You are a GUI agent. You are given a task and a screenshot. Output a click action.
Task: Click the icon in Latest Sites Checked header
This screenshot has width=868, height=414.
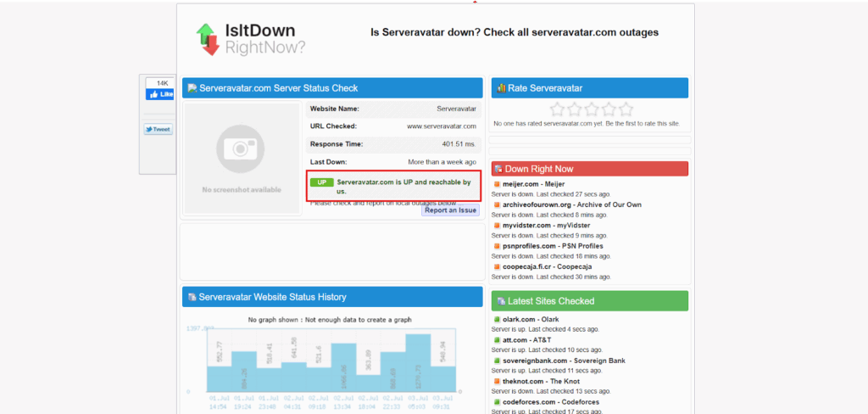tap(501, 301)
